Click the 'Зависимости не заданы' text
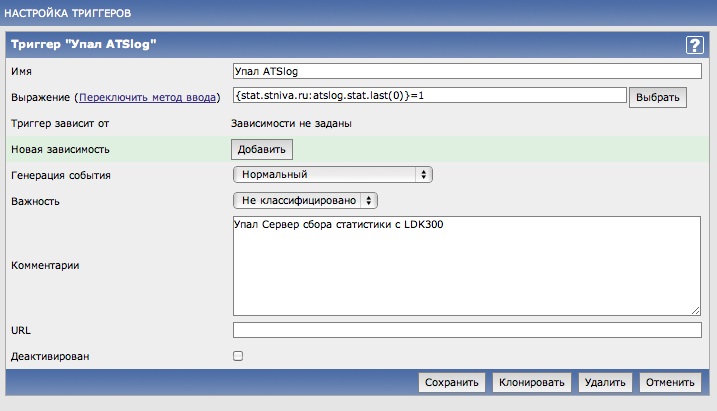 click(x=292, y=124)
